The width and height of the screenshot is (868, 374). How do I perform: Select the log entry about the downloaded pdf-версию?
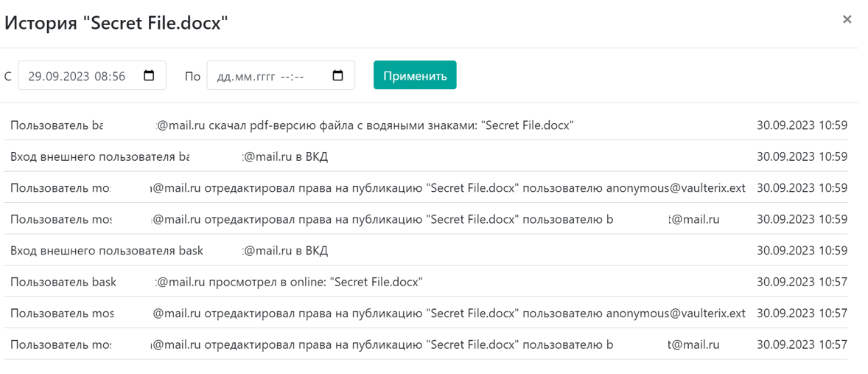pos(368,125)
